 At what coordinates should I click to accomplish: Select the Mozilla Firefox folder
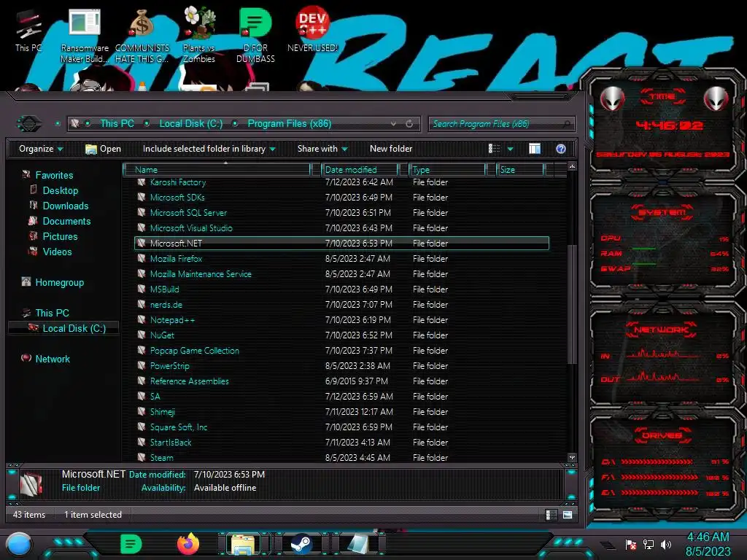click(341, 259)
